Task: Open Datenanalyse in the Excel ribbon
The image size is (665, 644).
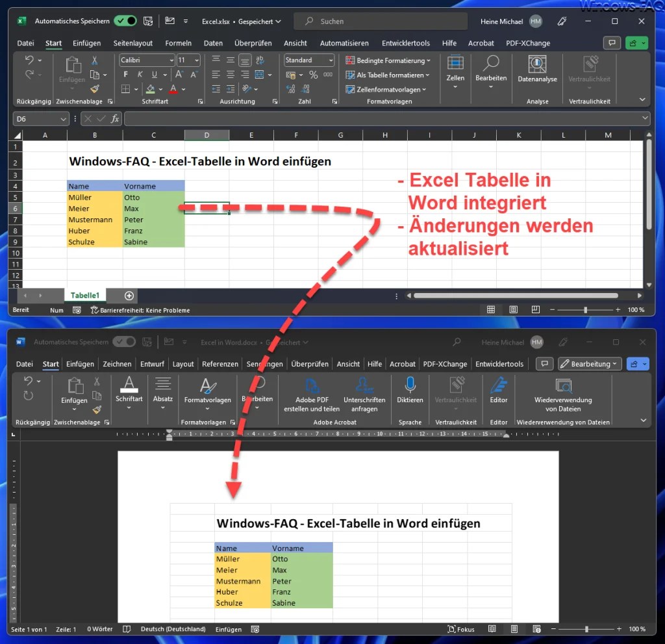Action: (537, 71)
